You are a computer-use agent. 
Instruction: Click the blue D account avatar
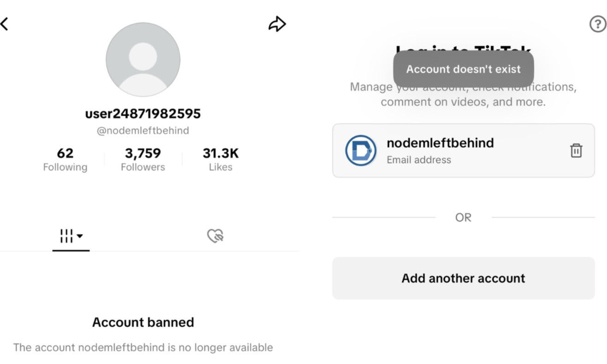(361, 151)
